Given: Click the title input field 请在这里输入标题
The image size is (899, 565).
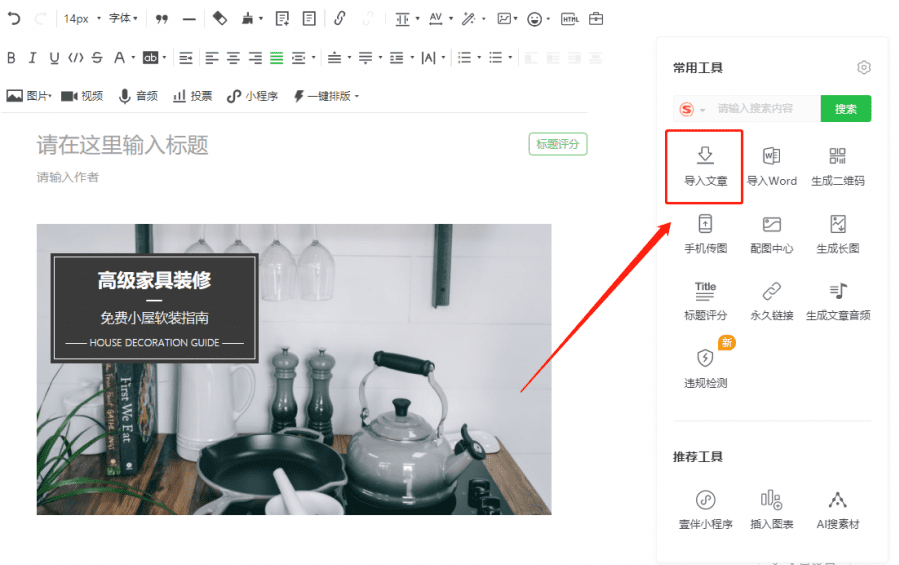Looking at the screenshot, I should pos(122,145).
